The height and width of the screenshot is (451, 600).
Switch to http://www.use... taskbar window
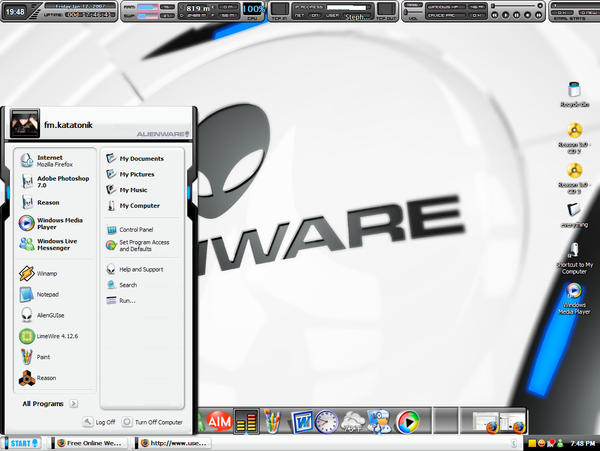[173, 443]
